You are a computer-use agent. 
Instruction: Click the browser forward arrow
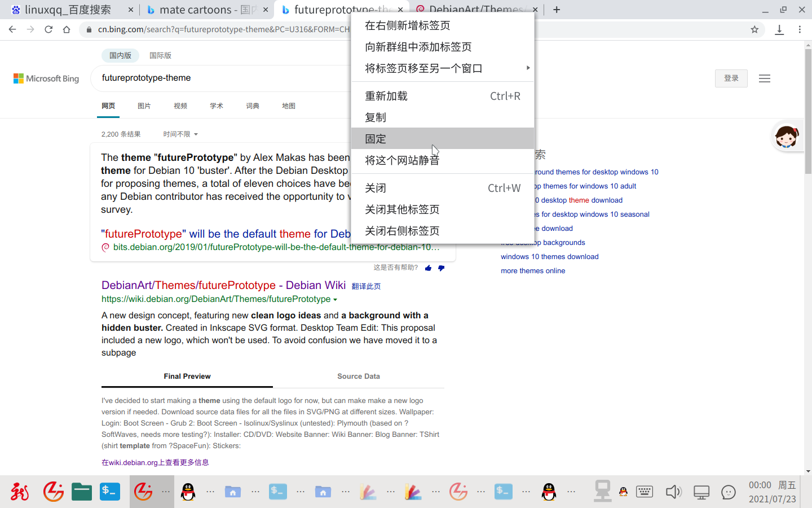click(x=30, y=29)
